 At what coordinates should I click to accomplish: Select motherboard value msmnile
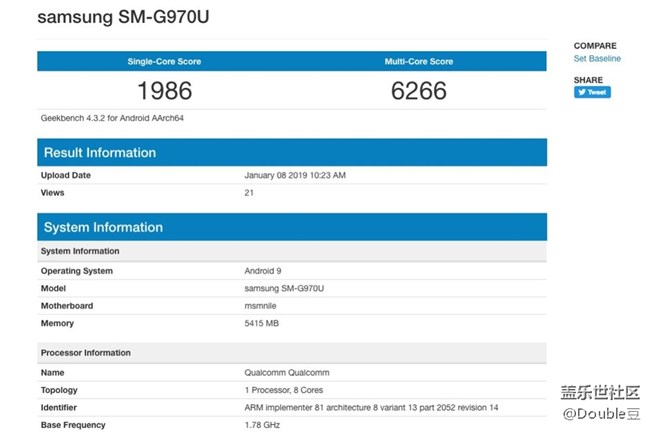tap(260, 306)
